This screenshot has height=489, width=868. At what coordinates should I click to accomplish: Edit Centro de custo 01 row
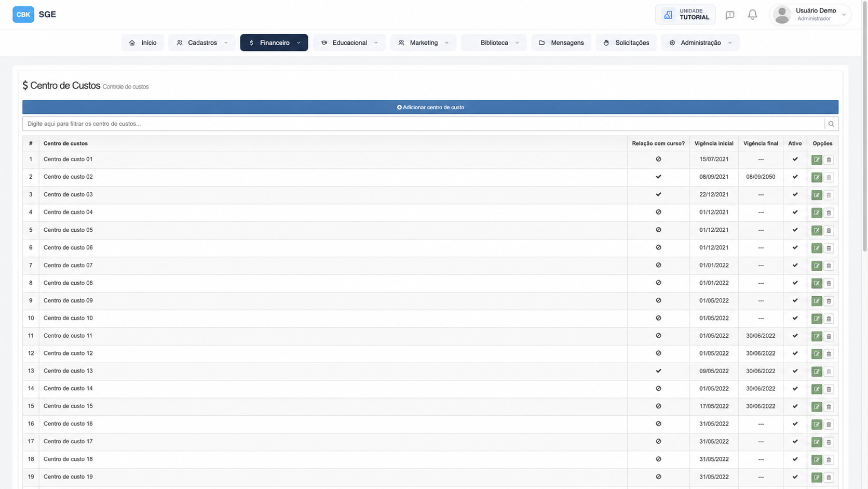[x=817, y=160]
